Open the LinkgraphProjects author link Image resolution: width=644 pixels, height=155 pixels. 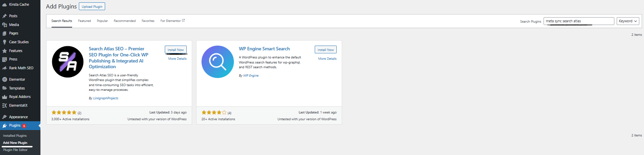point(105,98)
